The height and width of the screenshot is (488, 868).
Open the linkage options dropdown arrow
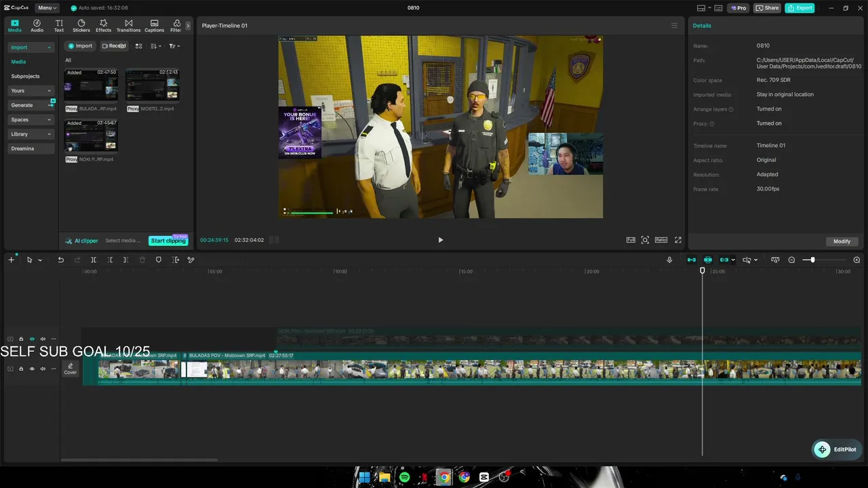[x=733, y=260]
